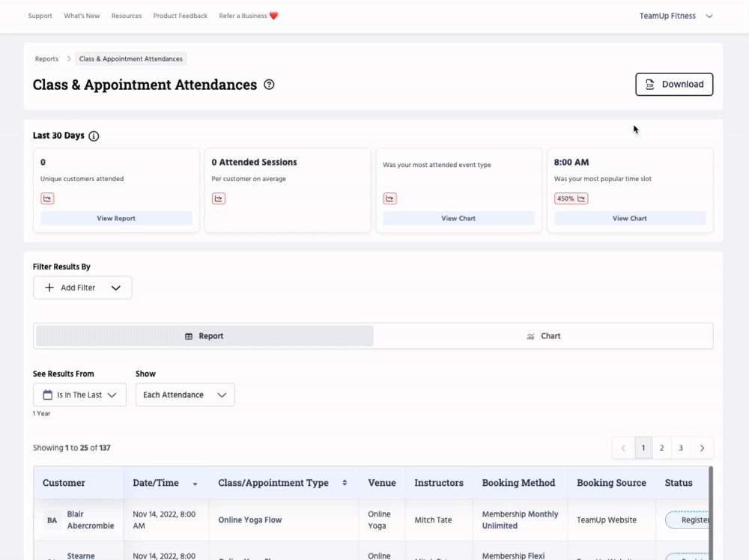The image size is (749, 560).
Task: Click trend icon under Unique customers attended
Action: tap(47, 198)
